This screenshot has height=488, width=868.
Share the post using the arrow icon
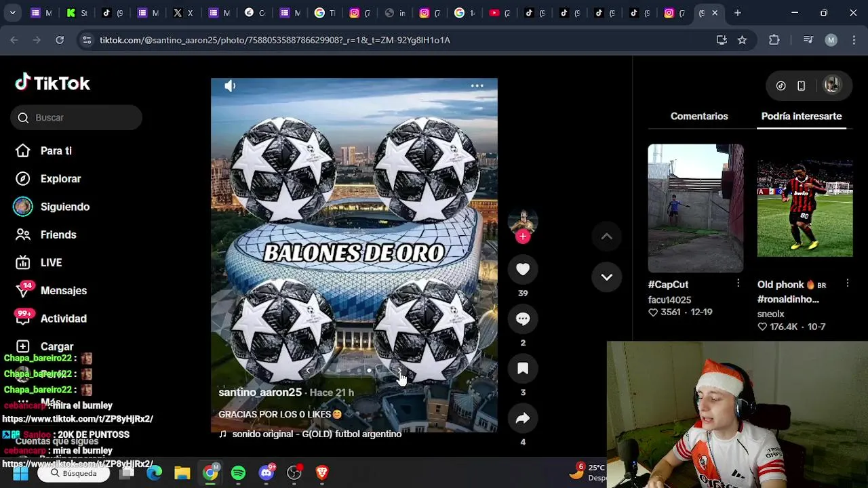(523, 418)
